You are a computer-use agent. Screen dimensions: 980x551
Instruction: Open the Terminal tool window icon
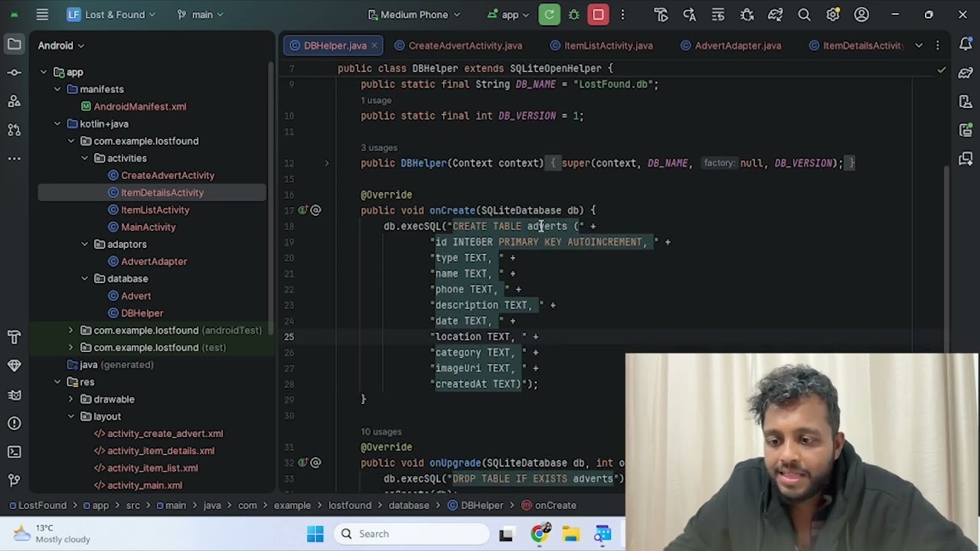(14, 452)
